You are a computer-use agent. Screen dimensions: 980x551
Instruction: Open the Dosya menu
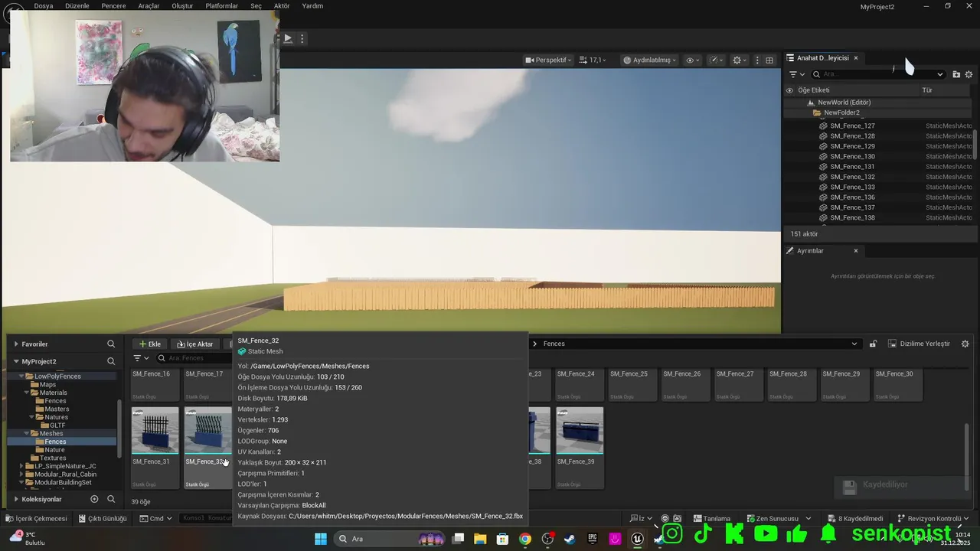44,6
